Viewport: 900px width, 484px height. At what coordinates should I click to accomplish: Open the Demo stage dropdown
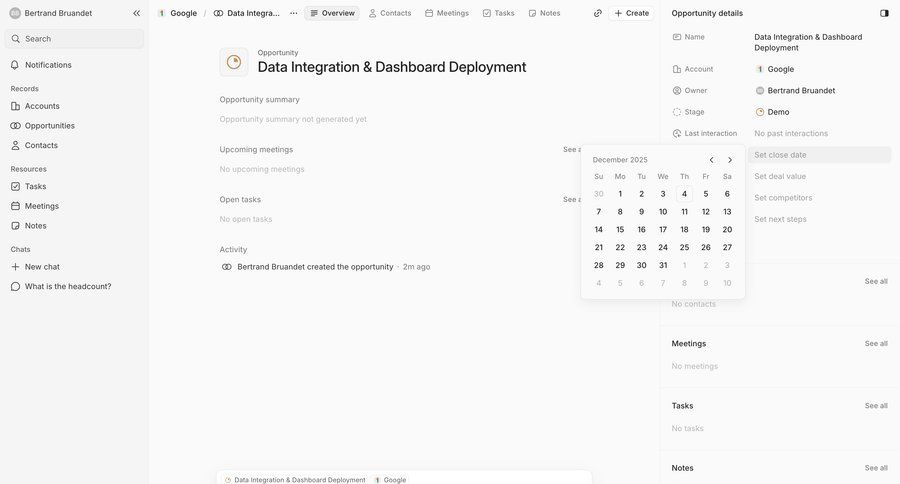(x=773, y=112)
